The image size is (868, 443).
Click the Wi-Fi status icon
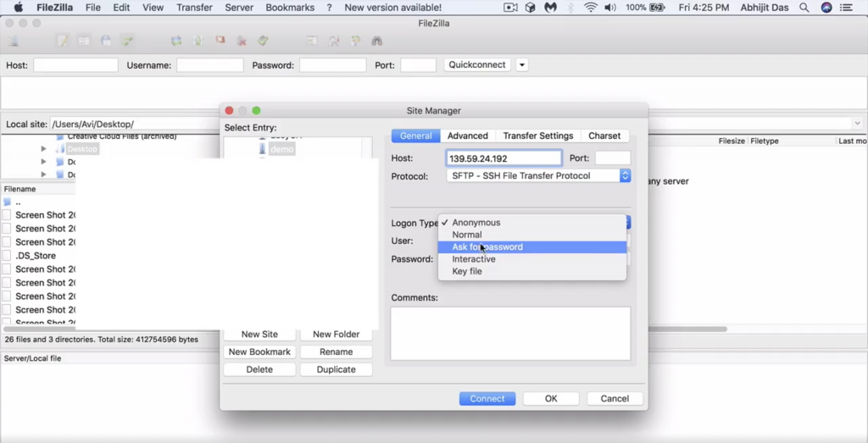tap(591, 8)
